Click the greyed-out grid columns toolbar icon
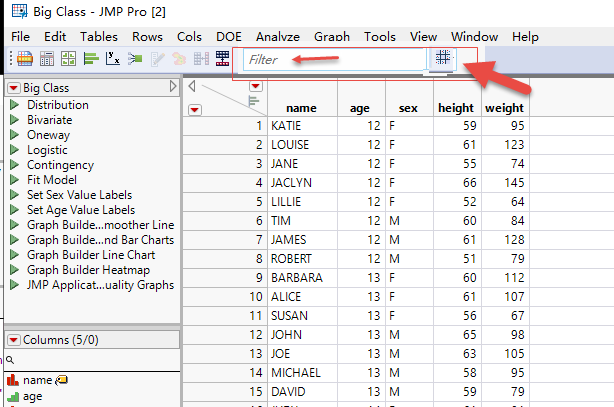The height and width of the screenshot is (407, 614). click(x=201, y=59)
